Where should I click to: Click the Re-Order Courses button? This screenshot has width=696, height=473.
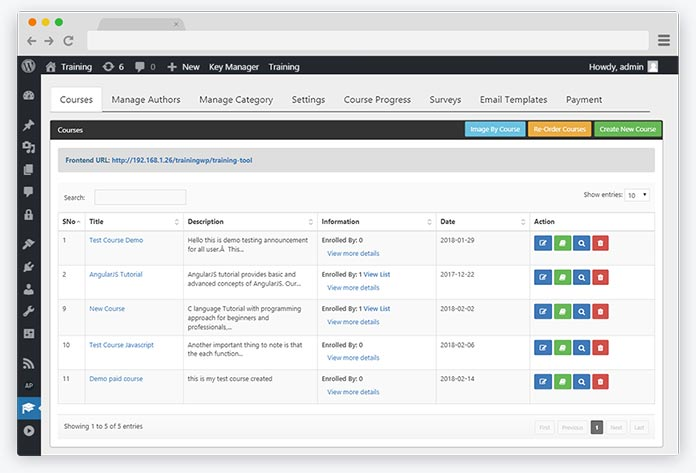coord(559,129)
